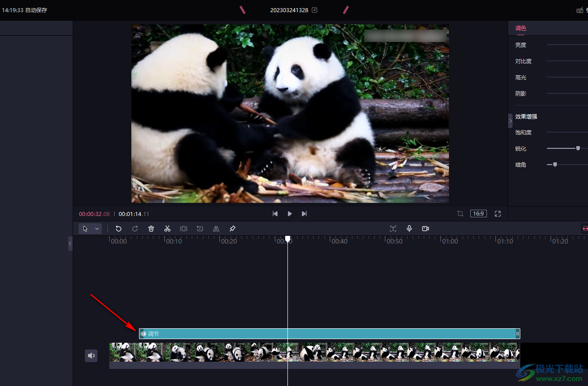Open the 16:9 aspect ratio selector
Screen dimensions: 588x386
coord(478,214)
